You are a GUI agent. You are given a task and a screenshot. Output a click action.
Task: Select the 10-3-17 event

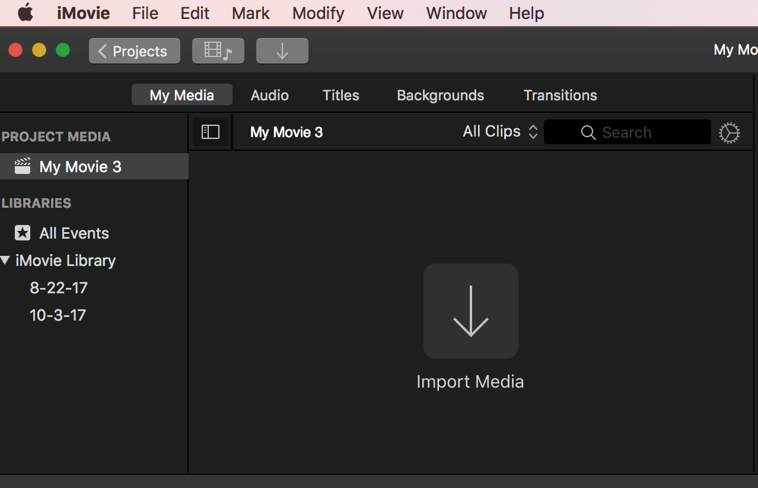58,315
